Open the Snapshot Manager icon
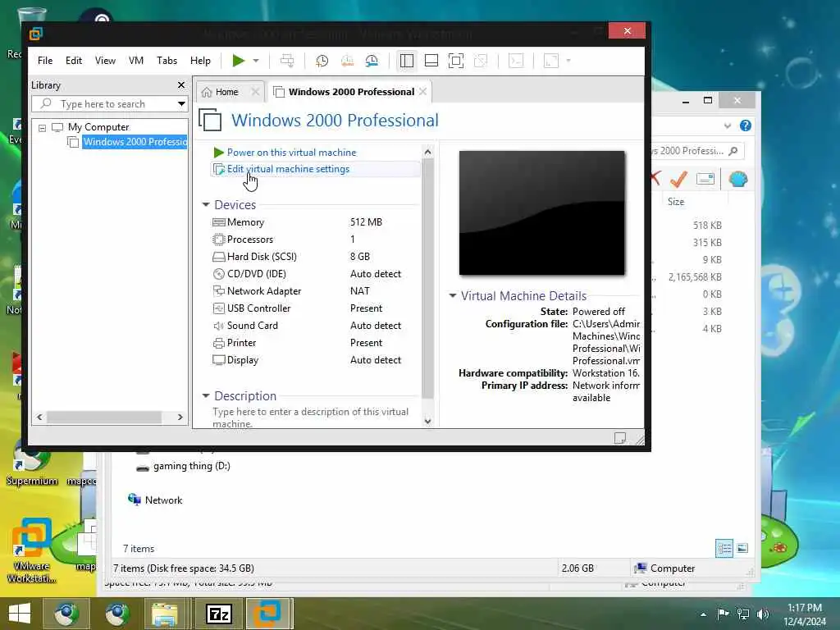This screenshot has width=840, height=630. point(372,61)
